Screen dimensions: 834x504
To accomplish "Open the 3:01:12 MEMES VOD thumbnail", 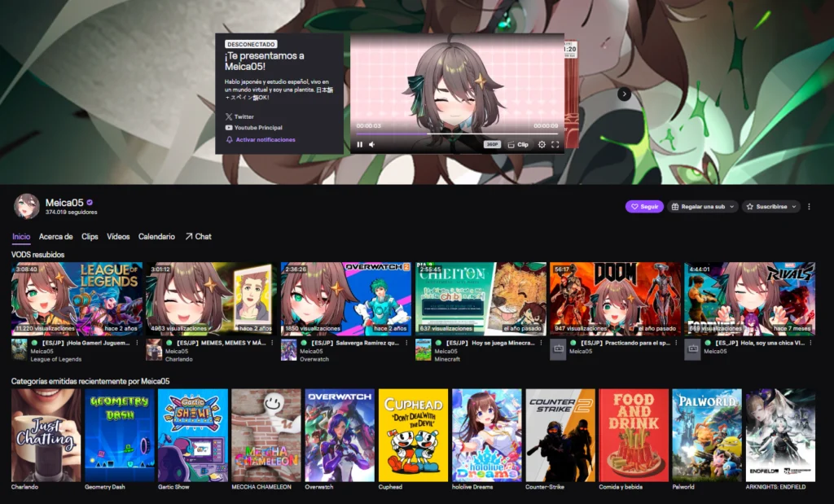I will coord(211,298).
